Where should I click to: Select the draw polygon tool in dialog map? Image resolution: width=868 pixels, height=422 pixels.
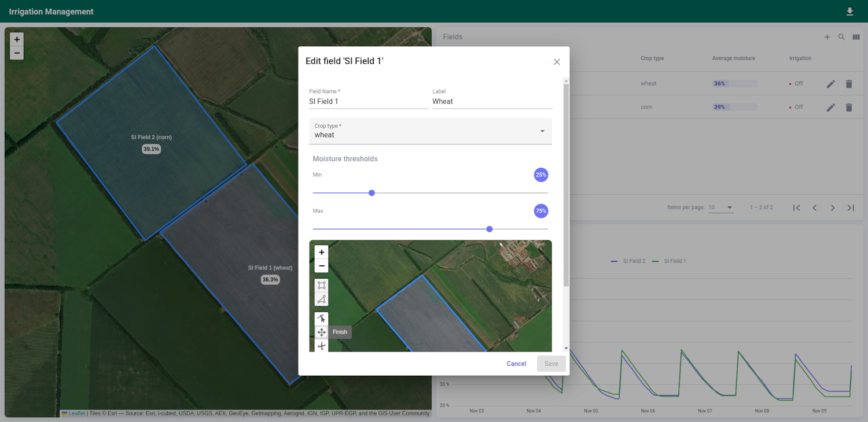(x=322, y=299)
